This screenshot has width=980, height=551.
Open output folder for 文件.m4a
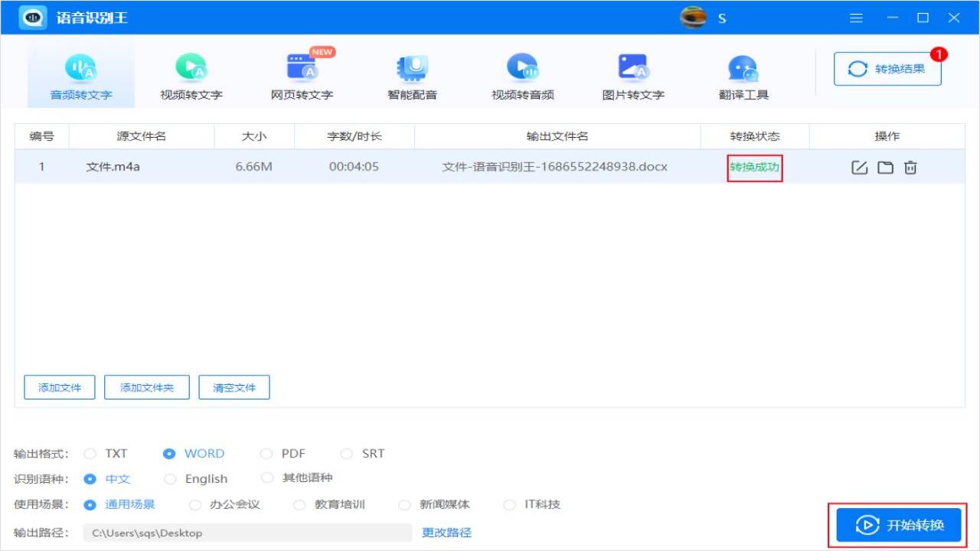885,167
